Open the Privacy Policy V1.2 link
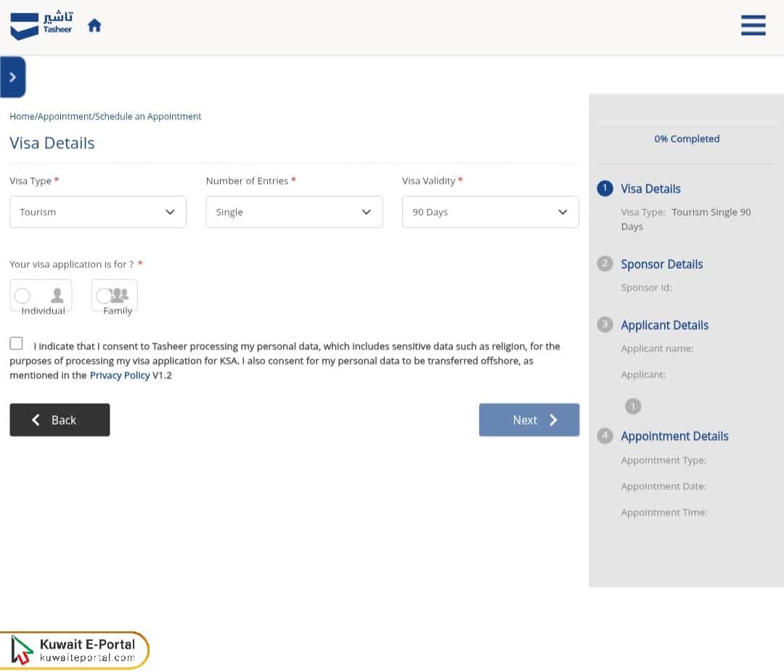The width and height of the screenshot is (784, 672). point(120,375)
